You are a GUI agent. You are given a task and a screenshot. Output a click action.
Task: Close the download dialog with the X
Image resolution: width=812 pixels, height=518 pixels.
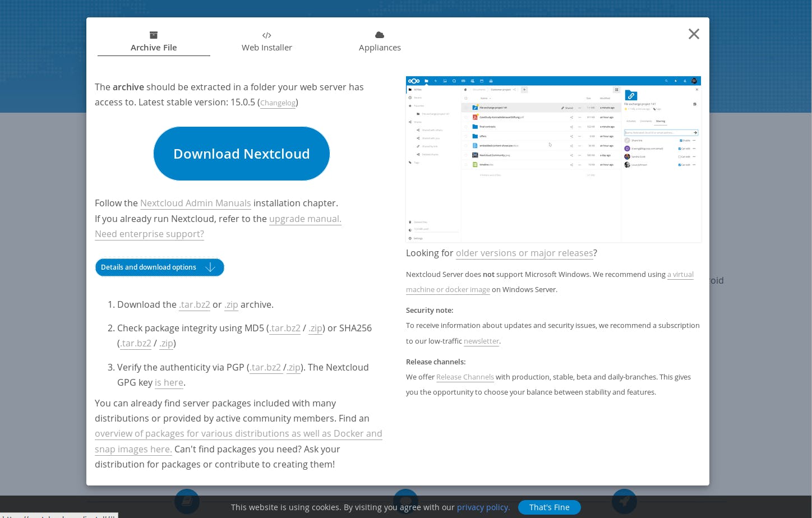pyautogui.click(x=694, y=34)
